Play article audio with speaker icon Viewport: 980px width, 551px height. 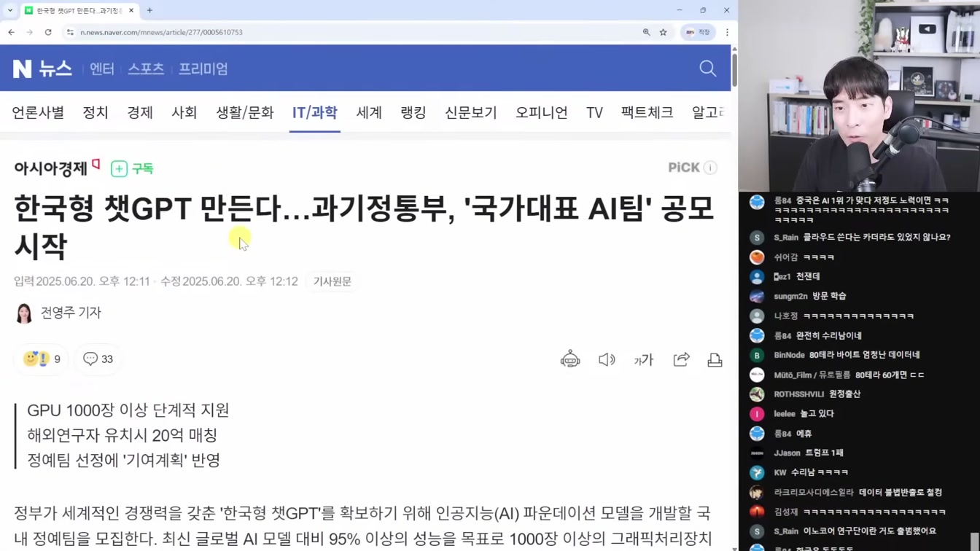(607, 359)
